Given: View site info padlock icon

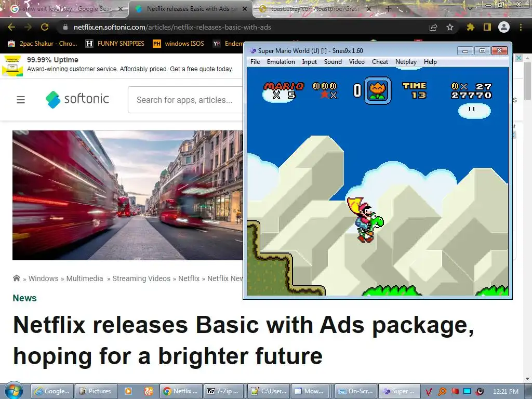Looking at the screenshot, I should coord(65,27).
